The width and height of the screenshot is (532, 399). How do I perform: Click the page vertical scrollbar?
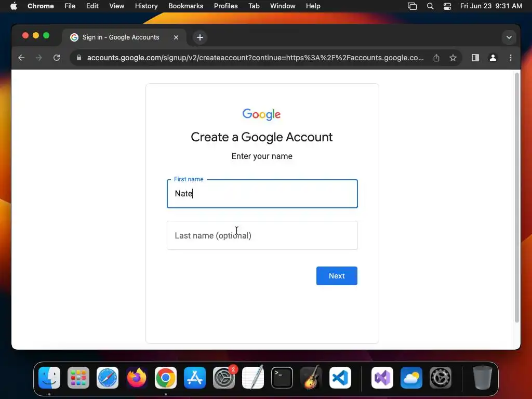[517, 197]
